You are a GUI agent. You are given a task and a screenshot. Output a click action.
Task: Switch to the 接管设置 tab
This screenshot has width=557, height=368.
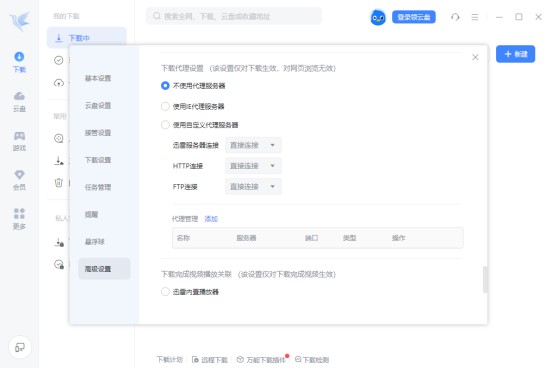pos(98,133)
